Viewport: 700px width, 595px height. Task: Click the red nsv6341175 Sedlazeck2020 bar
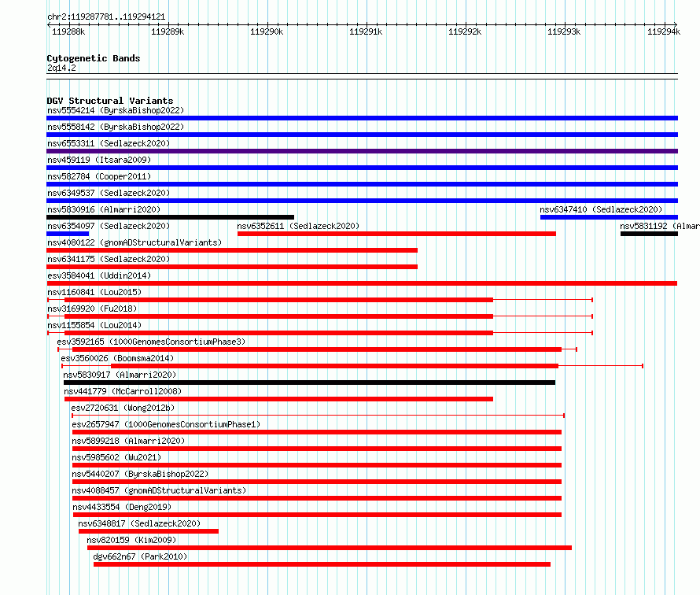tap(232, 267)
